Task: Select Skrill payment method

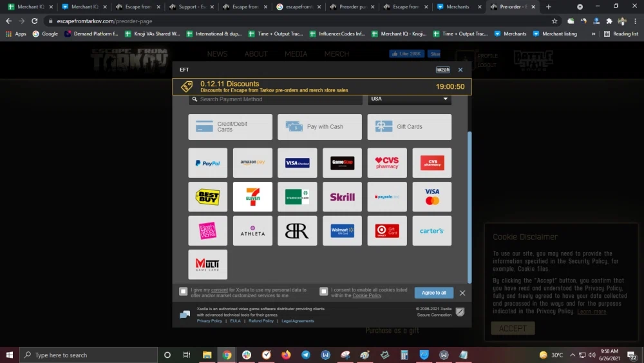Action: click(342, 197)
